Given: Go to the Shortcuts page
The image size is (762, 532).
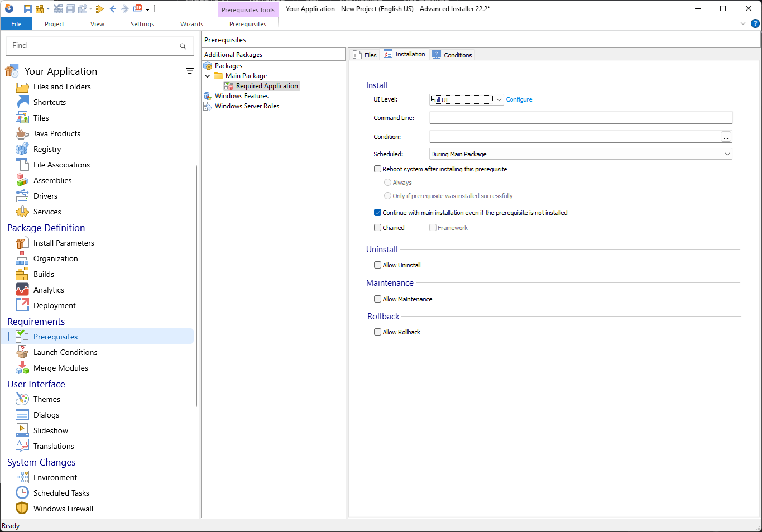Looking at the screenshot, I should click(x=50, y=102).
